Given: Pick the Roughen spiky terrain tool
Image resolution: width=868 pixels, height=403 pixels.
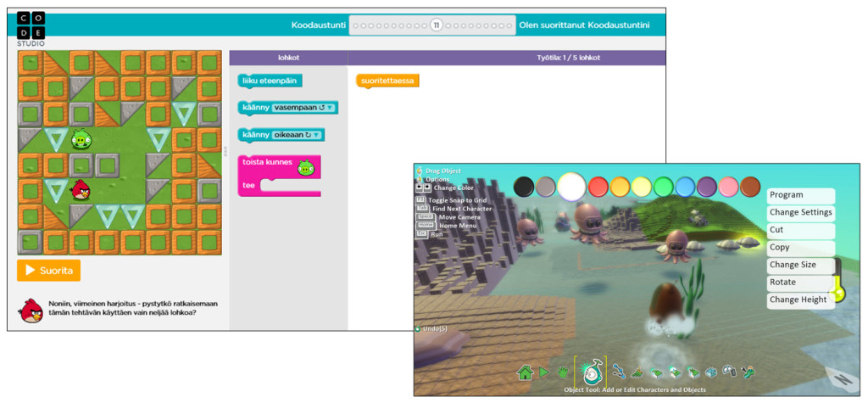Looking at the screenshot, I should pos(693,372).
